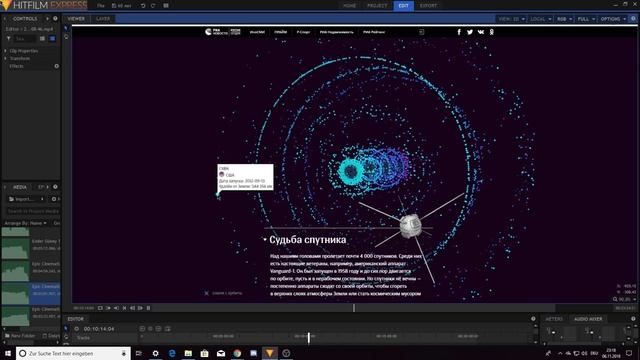
Task: Select the last Epic Cinematic item text
Action: [46, 309]
